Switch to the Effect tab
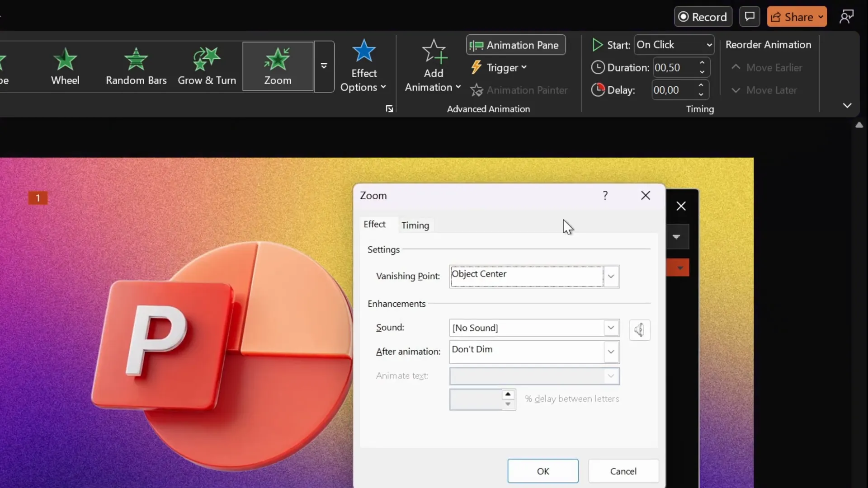Viewport: 868px width, 488px height. [x=374, y=224]
